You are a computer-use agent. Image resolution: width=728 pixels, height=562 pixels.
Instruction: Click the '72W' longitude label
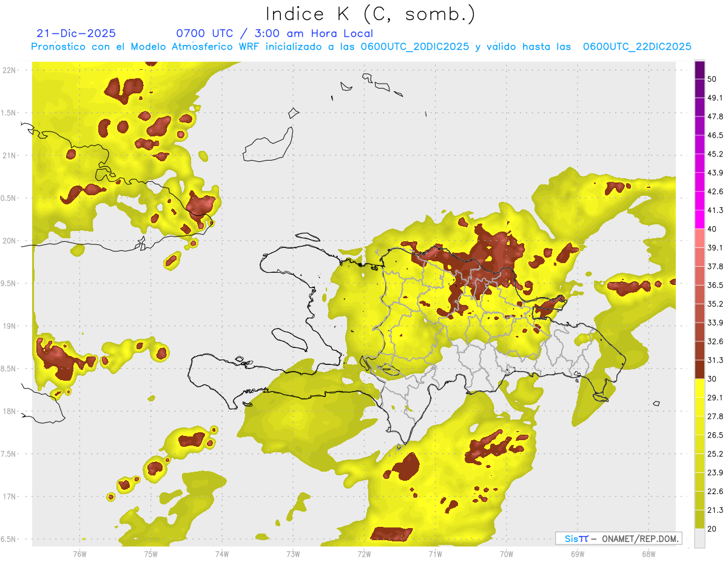(x=364, y=554)
